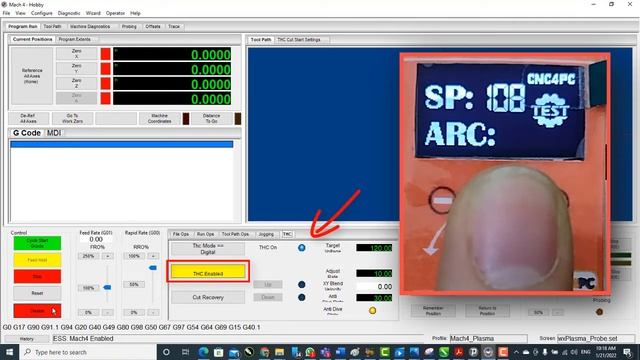Click the red Z axis home indicator

(x=106, y=83)
